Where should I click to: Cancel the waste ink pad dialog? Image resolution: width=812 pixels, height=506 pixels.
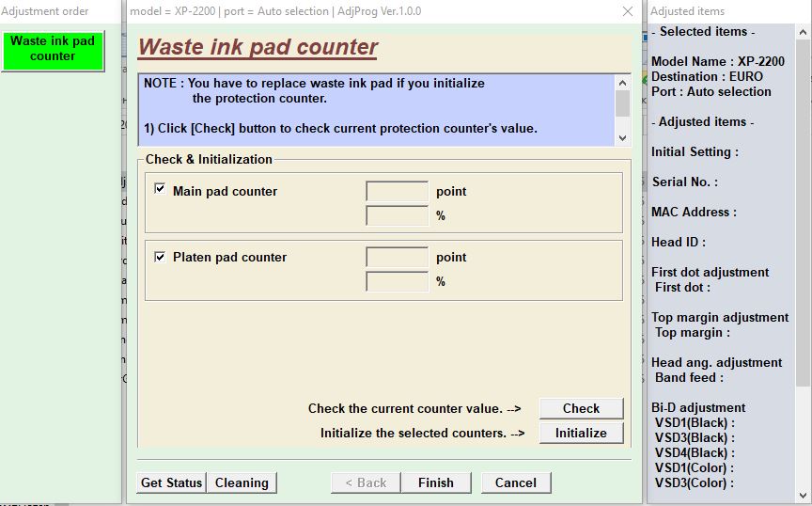tap(515, 482)
